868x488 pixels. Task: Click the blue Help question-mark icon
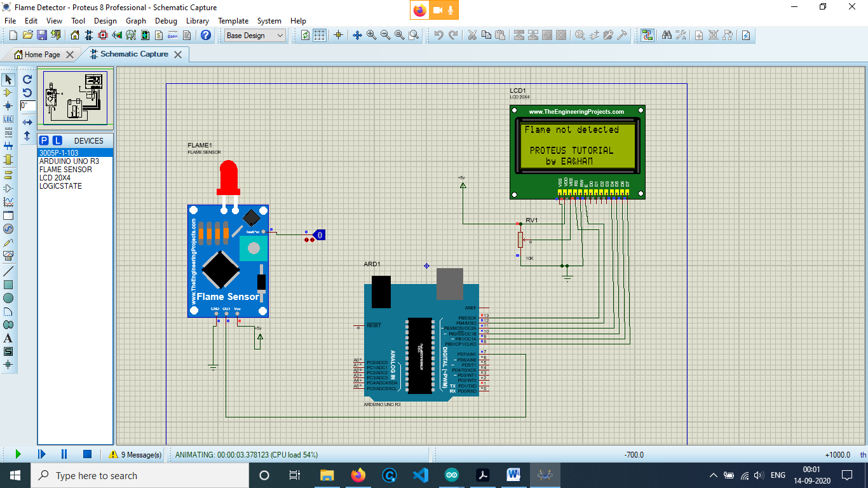pos(206,35)
